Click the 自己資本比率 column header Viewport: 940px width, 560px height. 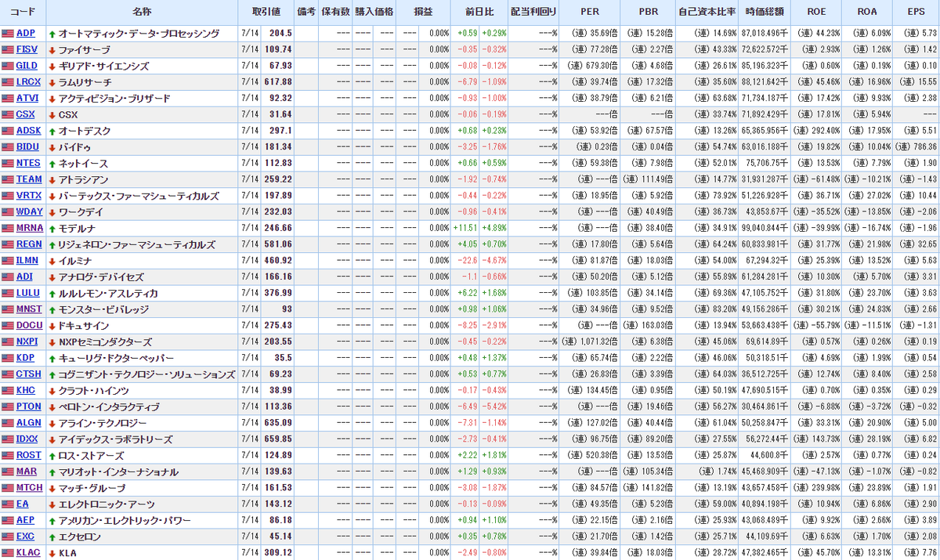pos(707,13)
